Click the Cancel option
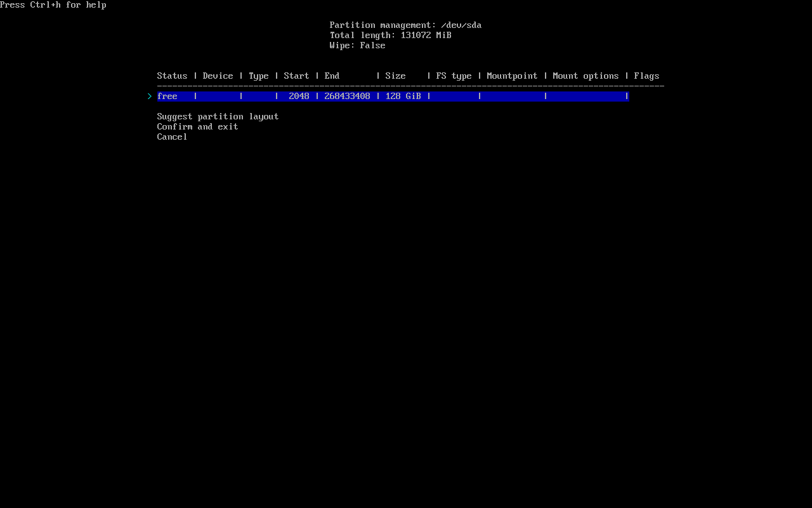 [172, 137]
